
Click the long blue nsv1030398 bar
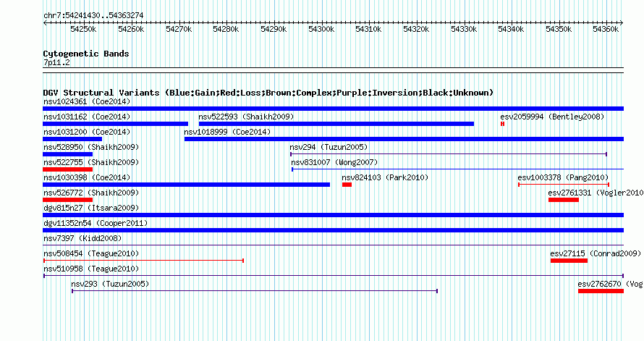pyautogui.click(x=187, y=185)
